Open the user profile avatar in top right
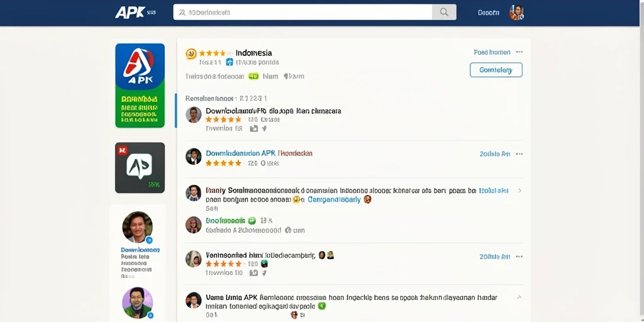 point(516,13)
